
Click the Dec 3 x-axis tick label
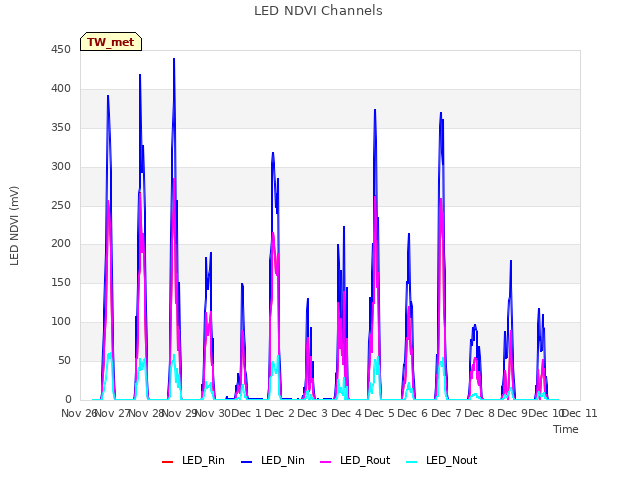[313, 413]
